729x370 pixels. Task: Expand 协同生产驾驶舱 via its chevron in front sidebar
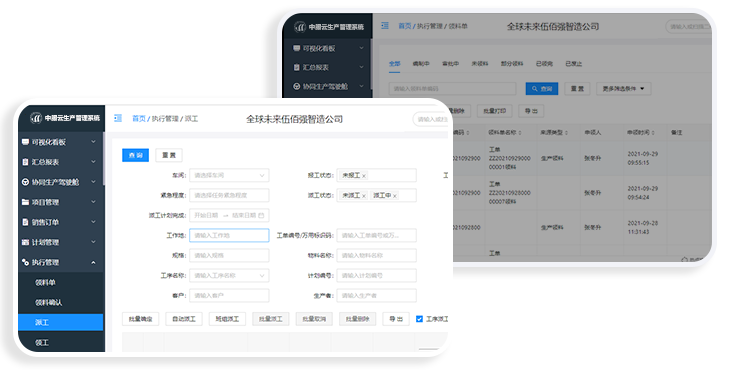[93, 182]
